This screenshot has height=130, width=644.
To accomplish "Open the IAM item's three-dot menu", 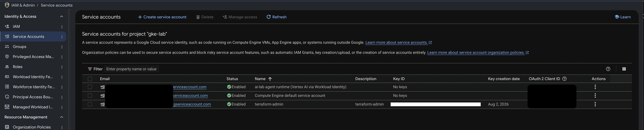I will (x=62, y=27).
